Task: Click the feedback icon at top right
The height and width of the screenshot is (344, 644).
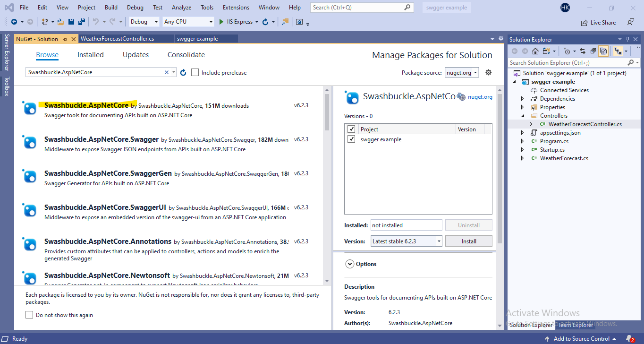Action: click(631, 22)
